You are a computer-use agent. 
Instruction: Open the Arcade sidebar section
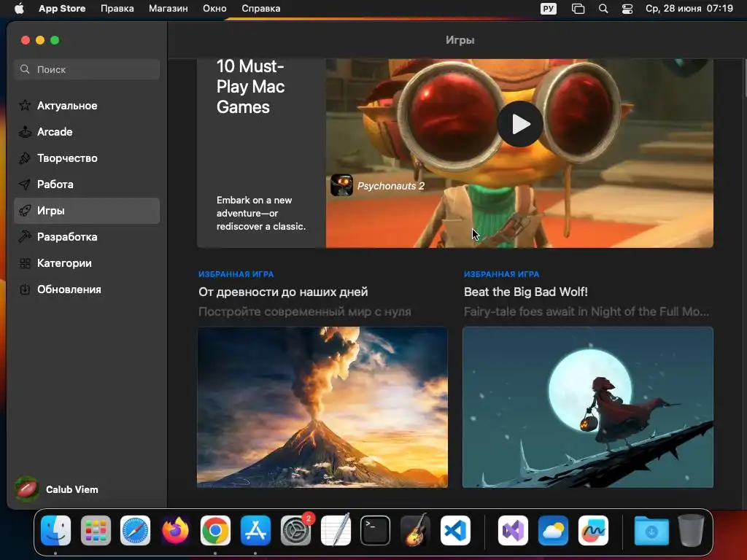click(x=87, y=132)
